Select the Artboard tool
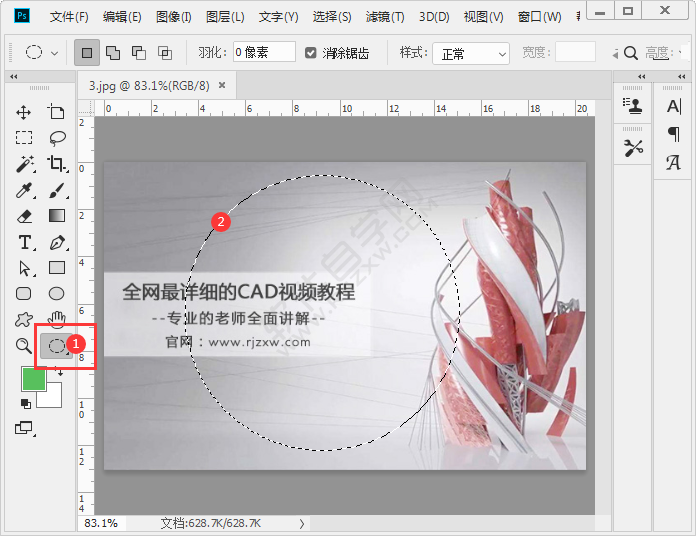The image size is (696, 536). 56,112
